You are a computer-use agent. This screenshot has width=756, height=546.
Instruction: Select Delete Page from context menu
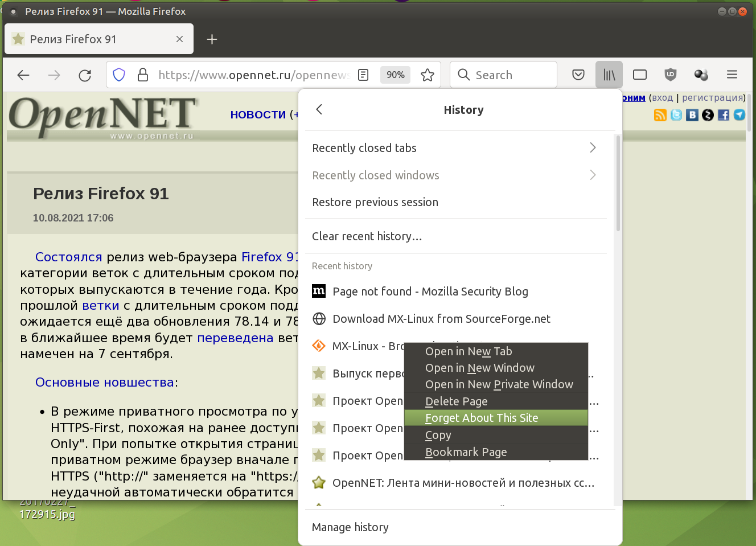point(457,401)
